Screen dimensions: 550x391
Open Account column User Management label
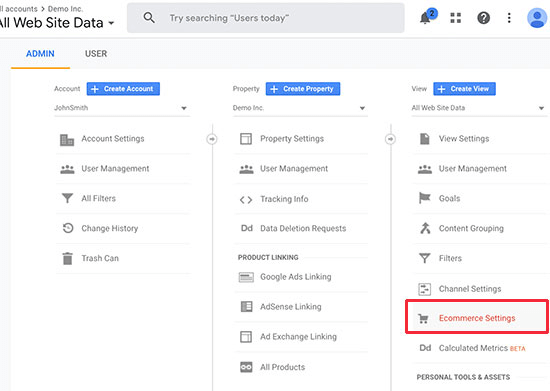(115, 169)
